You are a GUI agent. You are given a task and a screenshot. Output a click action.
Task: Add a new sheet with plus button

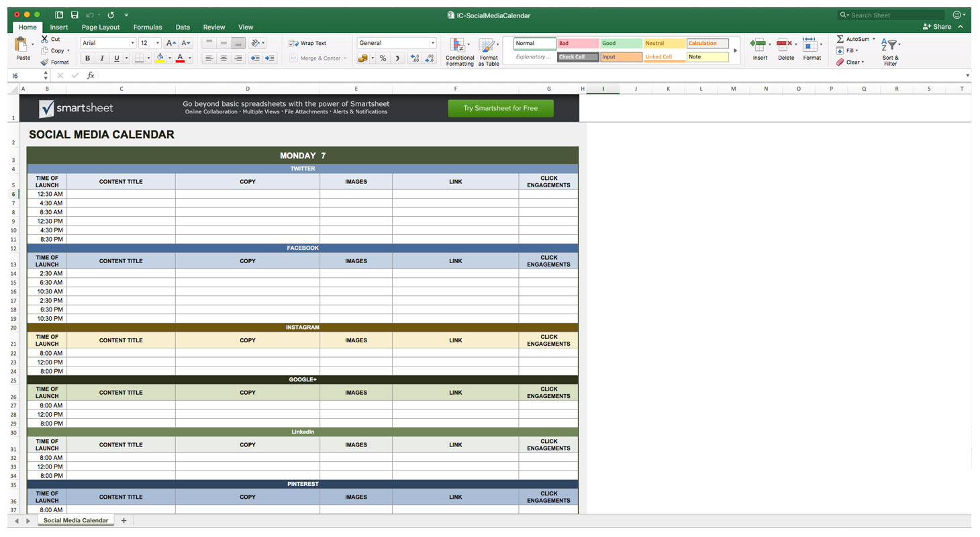point(124,520)
